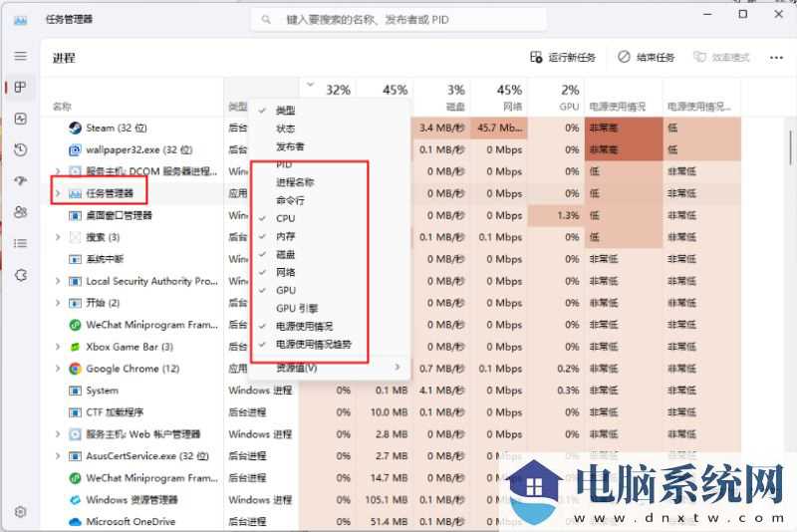Sort by the GPU column header

[556, 98]
